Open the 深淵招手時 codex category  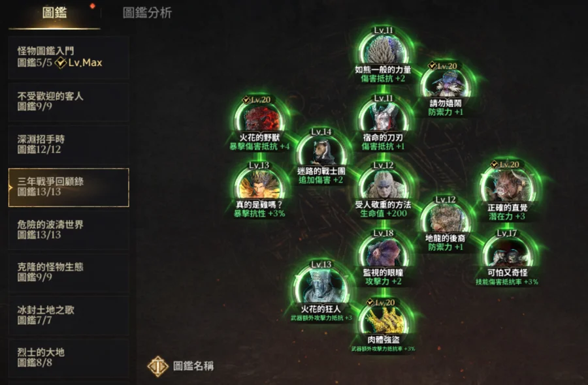coord(69,145)
